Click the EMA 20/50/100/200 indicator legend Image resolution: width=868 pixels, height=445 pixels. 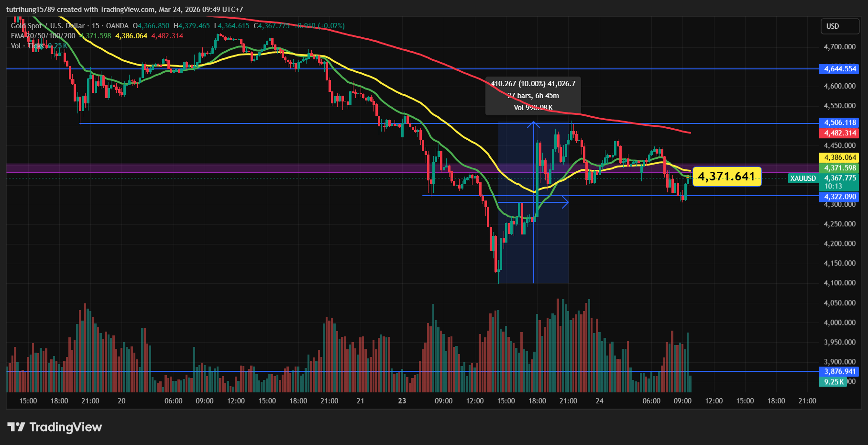point(43,36)
